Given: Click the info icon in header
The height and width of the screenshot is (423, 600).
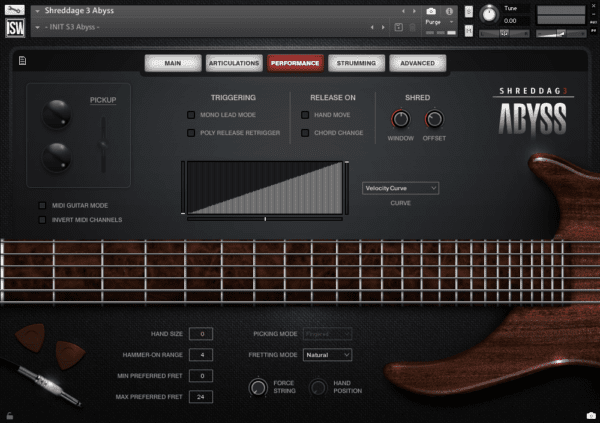Looking at the screenshot, I should [x=449, y=11].
